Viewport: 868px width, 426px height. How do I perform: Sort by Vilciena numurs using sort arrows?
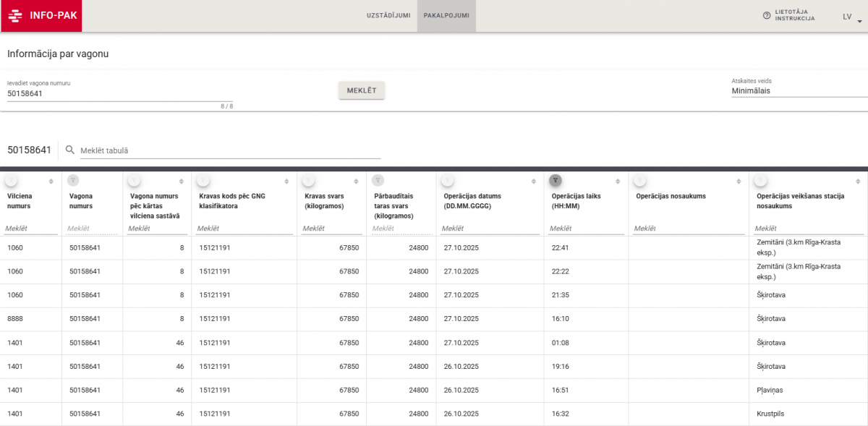click(x=51, y=181)
